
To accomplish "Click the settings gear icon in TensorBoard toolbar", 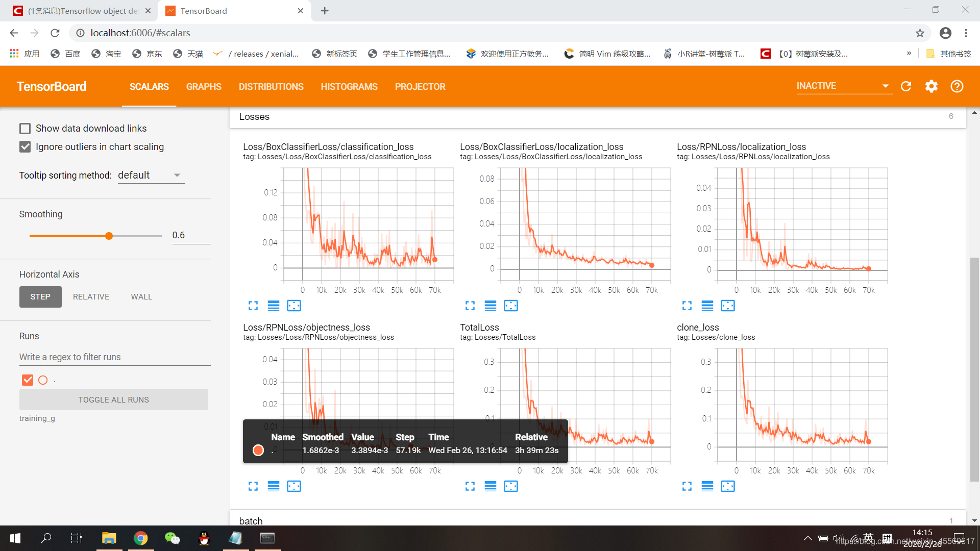I will [x=931, y=86].
